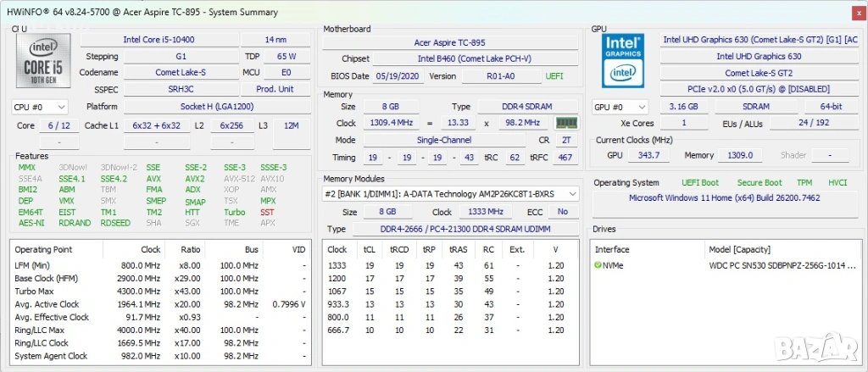Open the CPU #0 selector dropdown
This screenshot has height=372, width=868.
(40, 108)
